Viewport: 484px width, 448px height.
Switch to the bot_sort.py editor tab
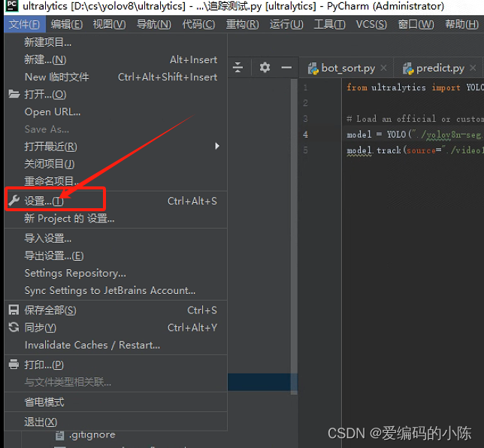348,68
